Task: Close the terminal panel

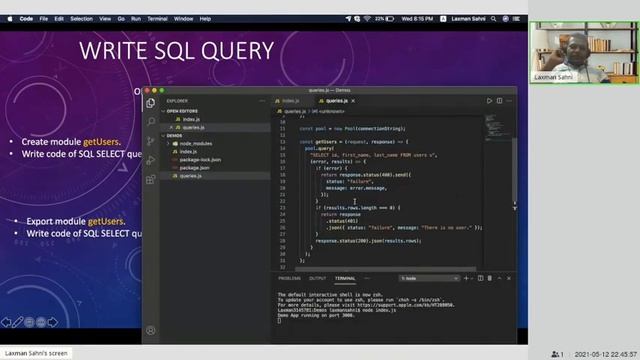Action: click(x=509, y=278)
